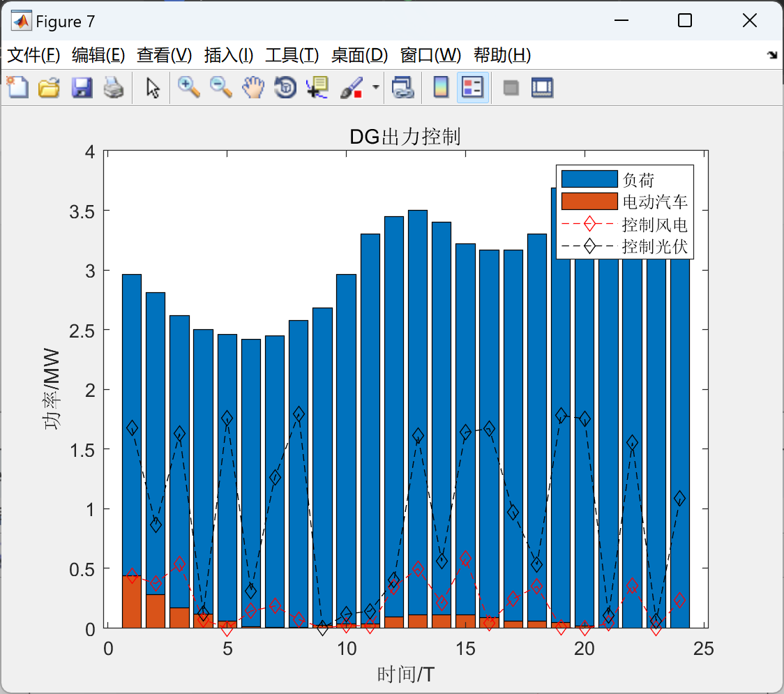Click the New Figure icon
Screen dimensions: 784x694
click(17, 87)
